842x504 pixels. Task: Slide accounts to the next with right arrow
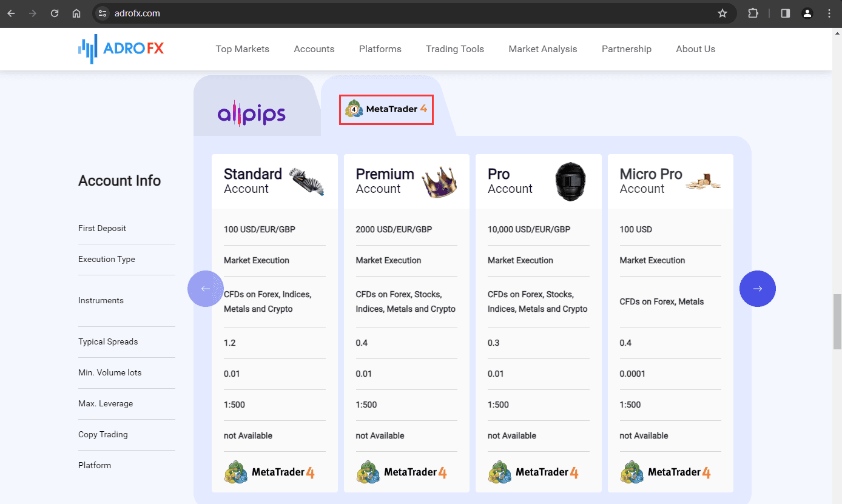click(x=758, y=289)
